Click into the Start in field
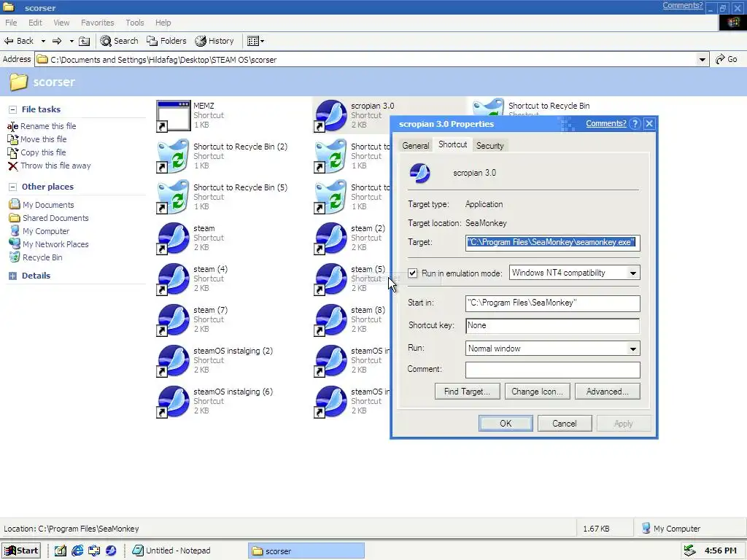This screenshot has width=747, height=560. [553, 303]
